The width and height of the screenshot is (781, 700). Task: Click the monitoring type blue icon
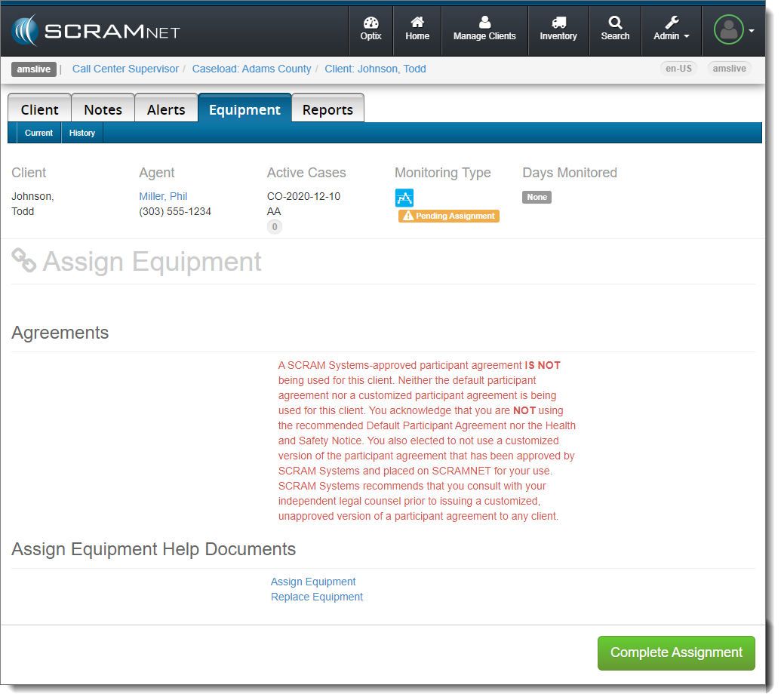coord(404,198)
